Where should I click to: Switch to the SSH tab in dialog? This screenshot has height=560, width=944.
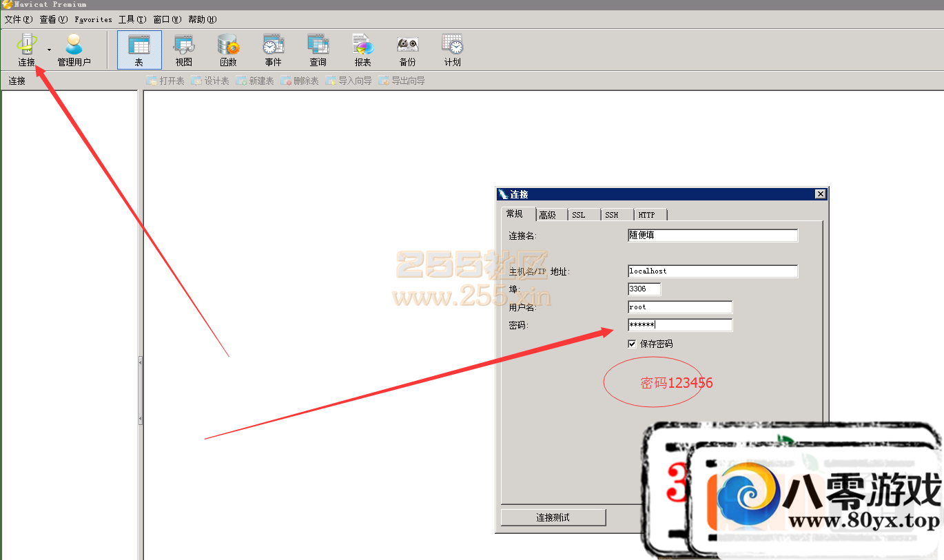point(612,215)
